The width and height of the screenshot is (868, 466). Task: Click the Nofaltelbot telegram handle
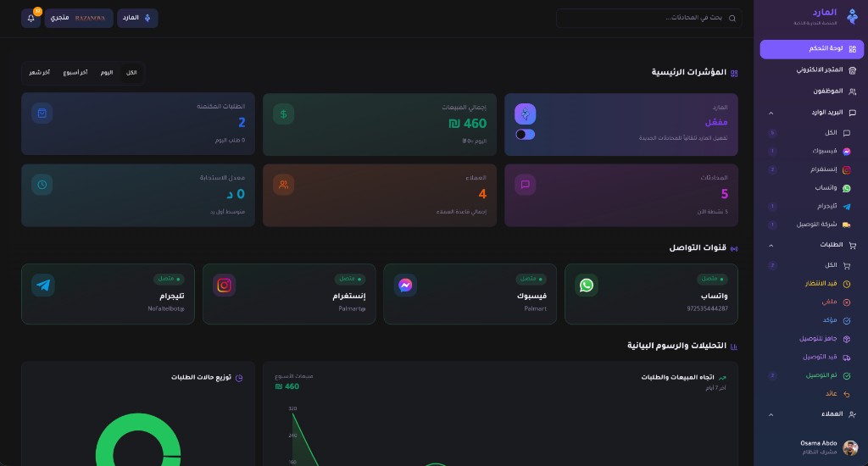click(x=166, y=308)
